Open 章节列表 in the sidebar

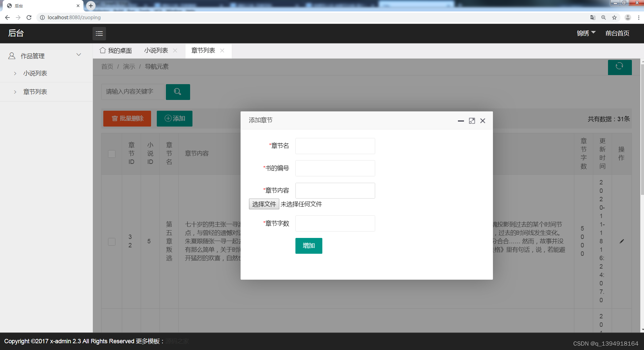coord(35,92)
